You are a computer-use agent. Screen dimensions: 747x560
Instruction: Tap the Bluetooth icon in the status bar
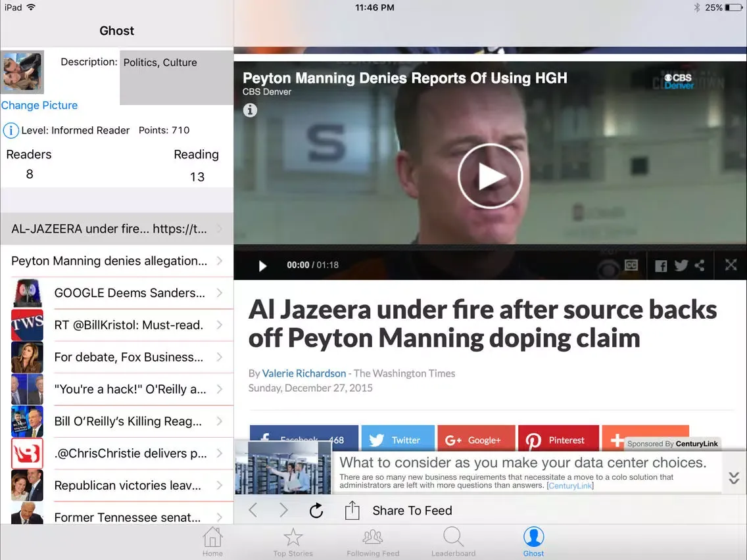click(696, 8)
